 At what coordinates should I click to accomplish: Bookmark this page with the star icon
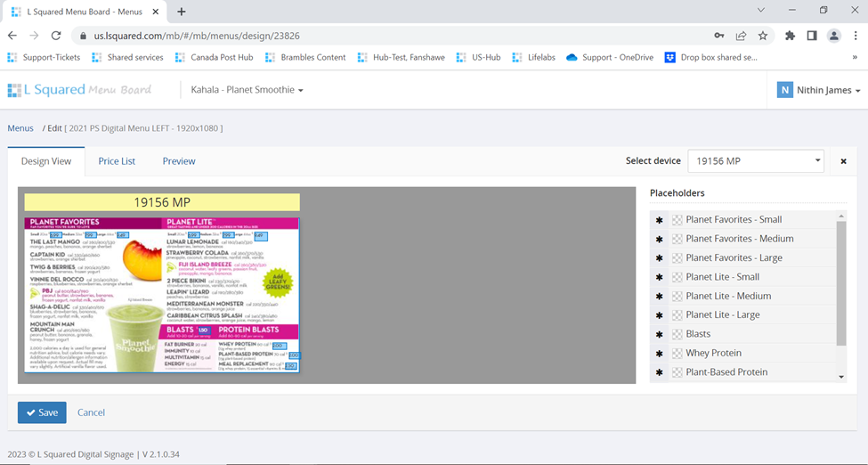tap(763, 36)
